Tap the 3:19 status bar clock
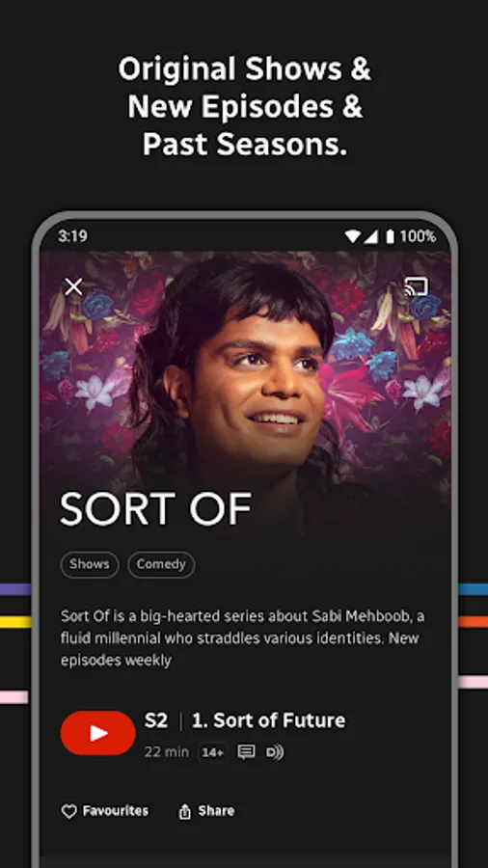This screenshot has height=868, width=488. click(72, 236)
